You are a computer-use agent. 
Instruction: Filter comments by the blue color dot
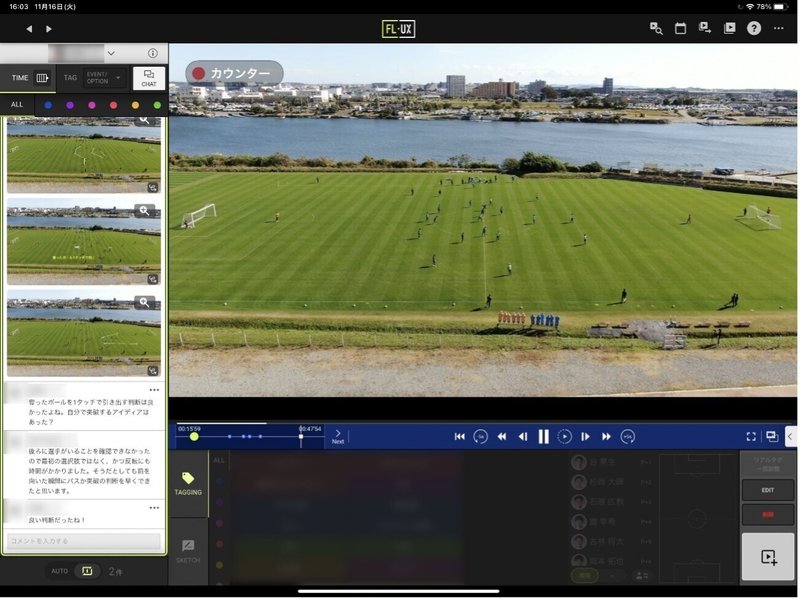(48, 105)
